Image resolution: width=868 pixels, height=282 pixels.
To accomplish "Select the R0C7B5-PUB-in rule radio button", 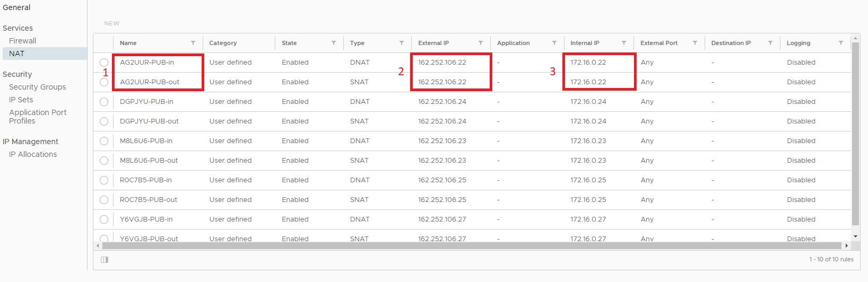I will 104,180.
